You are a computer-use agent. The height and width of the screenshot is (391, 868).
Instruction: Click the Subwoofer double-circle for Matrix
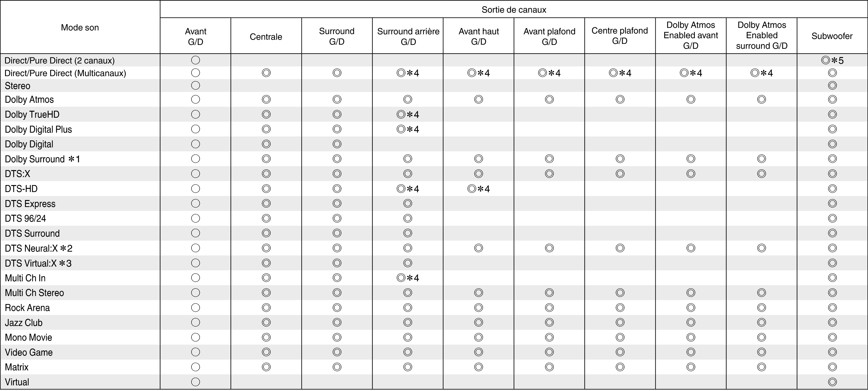(x=832, y=367)
